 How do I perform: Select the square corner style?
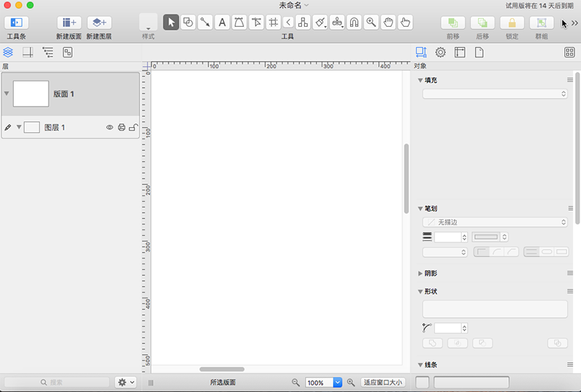click(x=482, y=252)
